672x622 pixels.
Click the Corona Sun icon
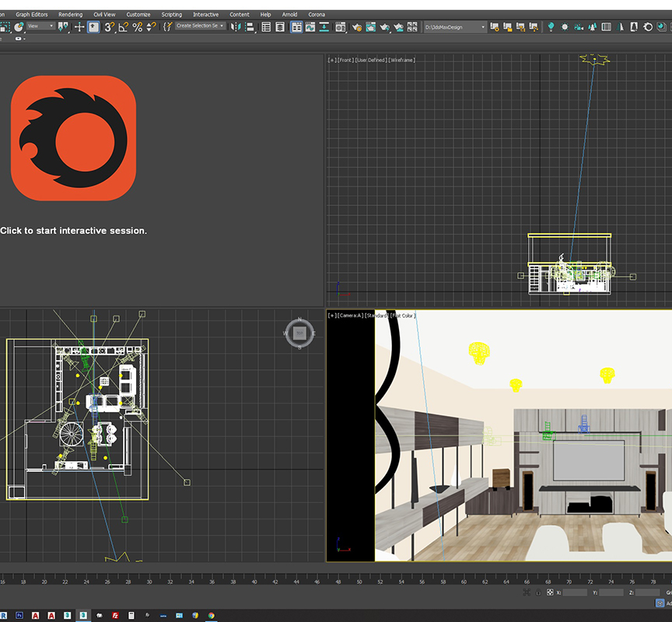[x=565, y=27]
